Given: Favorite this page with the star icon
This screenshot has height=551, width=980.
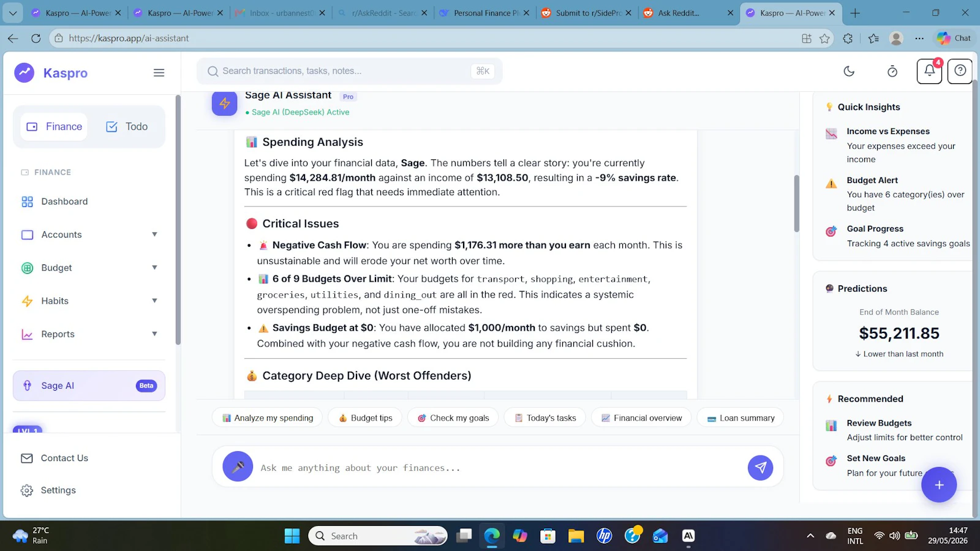Looking at the screenshot, I should pos(824,39).
